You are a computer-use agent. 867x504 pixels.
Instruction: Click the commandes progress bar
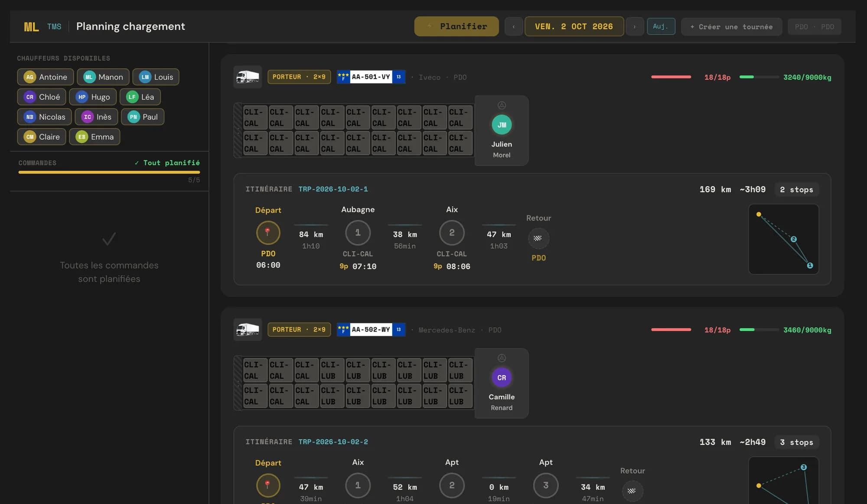point(109,172)
